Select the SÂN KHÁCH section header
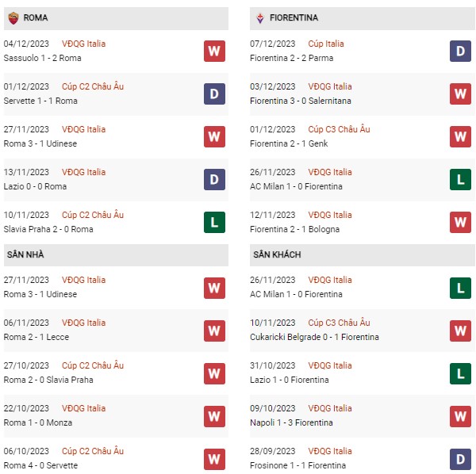476x474 pixels. point(363,254)
